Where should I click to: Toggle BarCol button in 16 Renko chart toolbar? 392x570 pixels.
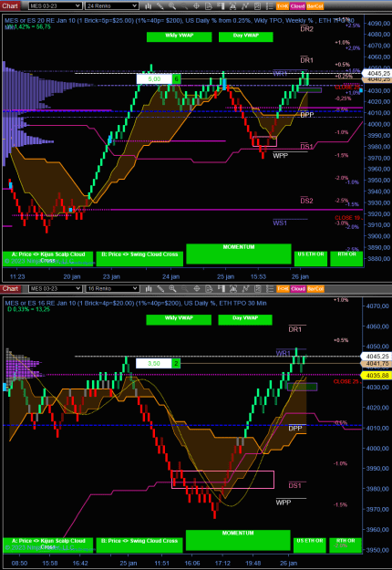(315, 289)
